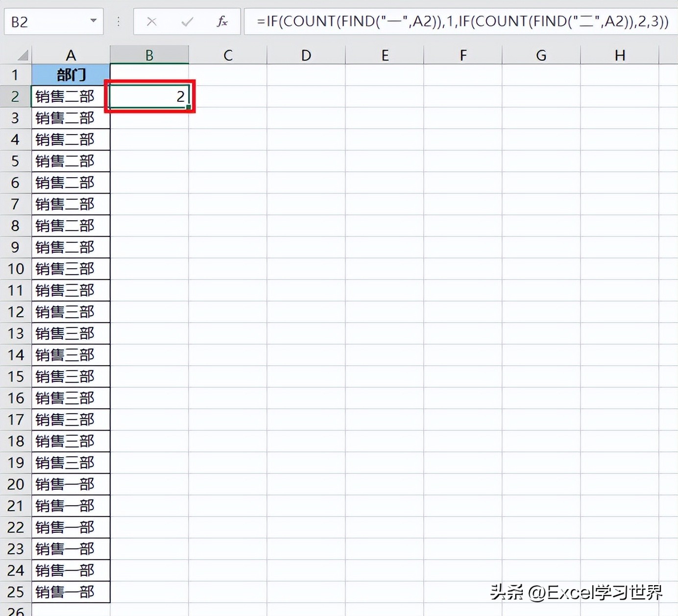Viewport: 678px width, 616px height.
Task: Select cell A13 with 销售三部
Action: (71, 333)
